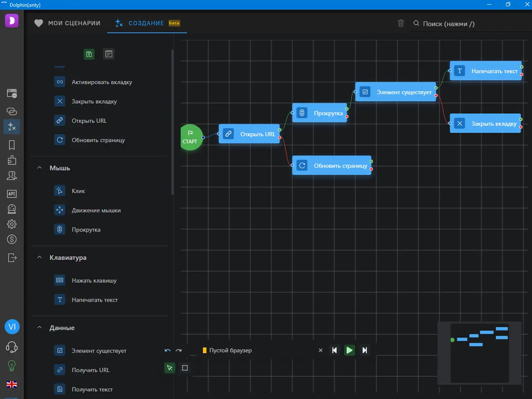Click the skip to next step button

click(x=365, y=350)
